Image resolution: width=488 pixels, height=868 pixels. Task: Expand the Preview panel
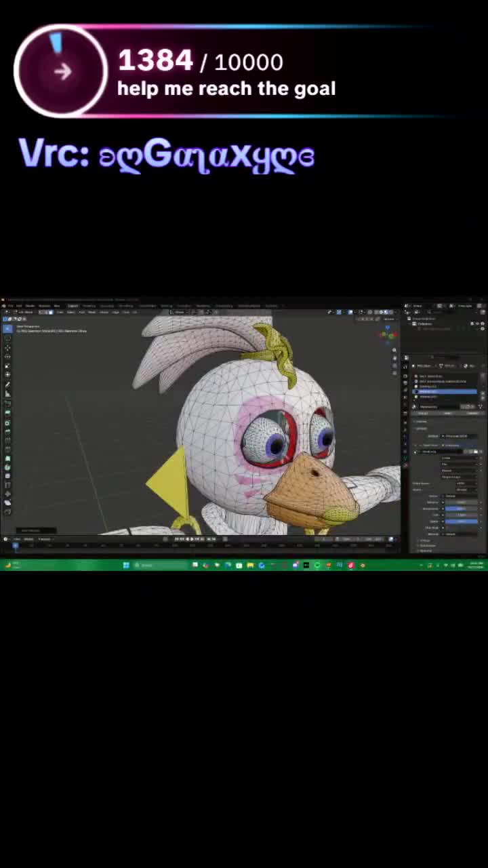click(420, 421)
